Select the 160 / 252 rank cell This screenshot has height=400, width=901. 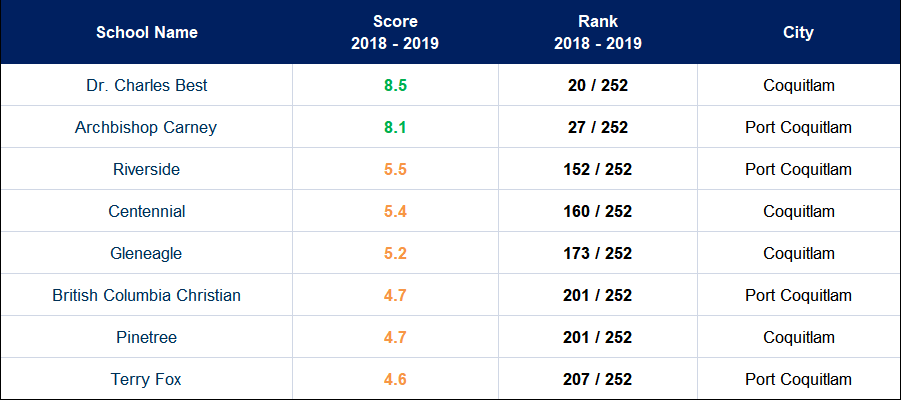[x=598, y=211]
